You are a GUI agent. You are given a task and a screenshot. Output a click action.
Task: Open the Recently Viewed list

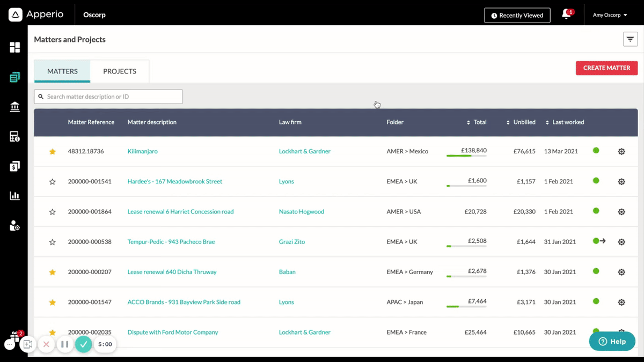coord(517,16)
